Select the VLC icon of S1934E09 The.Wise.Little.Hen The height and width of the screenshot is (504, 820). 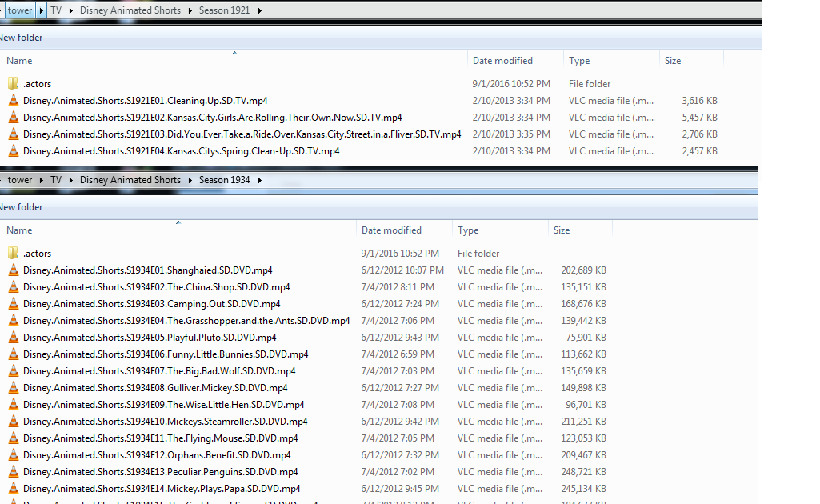pyautogui.click(x=14, y=404)
